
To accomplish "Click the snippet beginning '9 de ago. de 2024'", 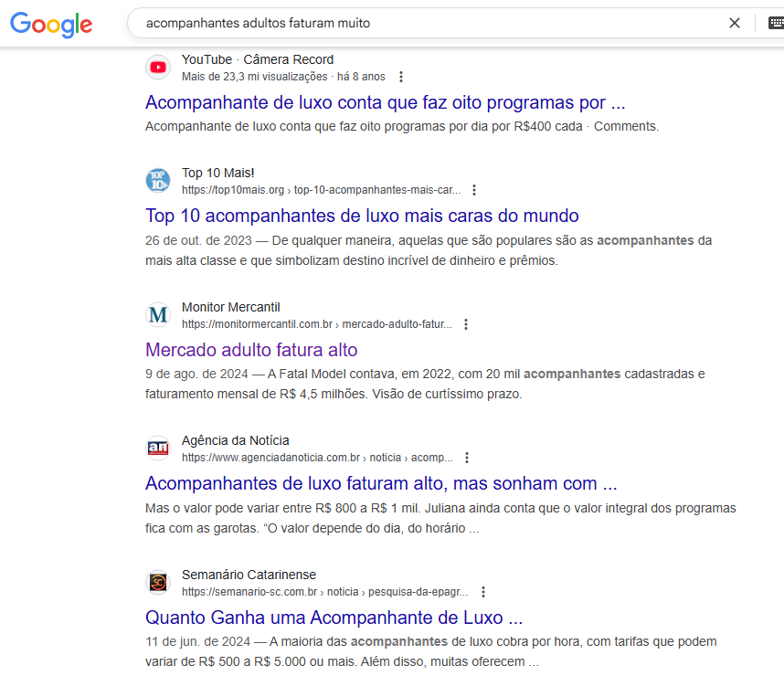I will tap(425, 384).
